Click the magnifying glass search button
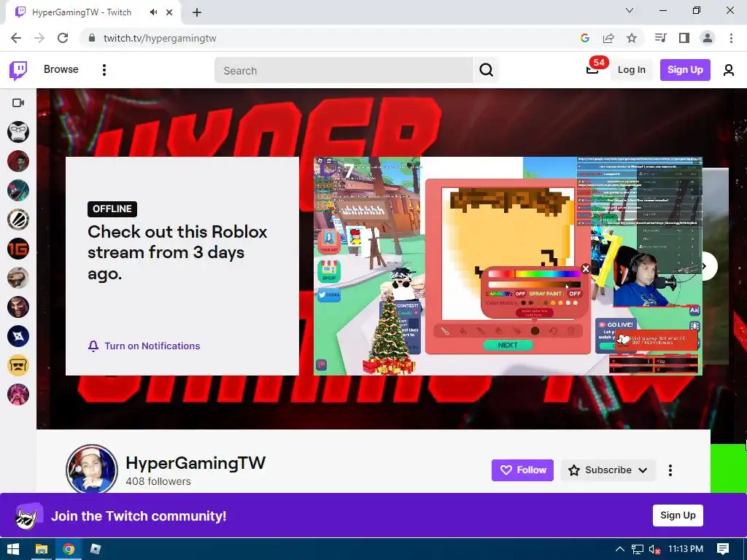This screenshot has height=560, width=747. [487, 71]
